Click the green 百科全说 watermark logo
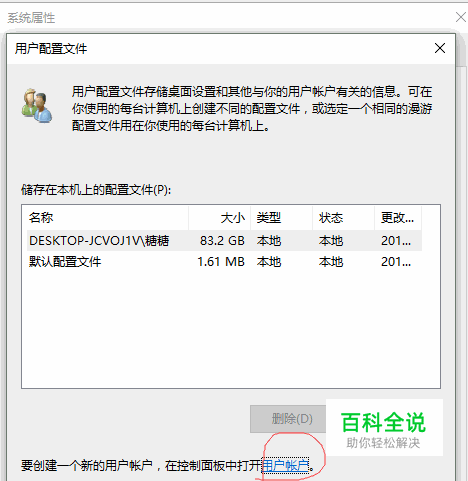This screenshot has height=481, width=468. click(383, 422)
